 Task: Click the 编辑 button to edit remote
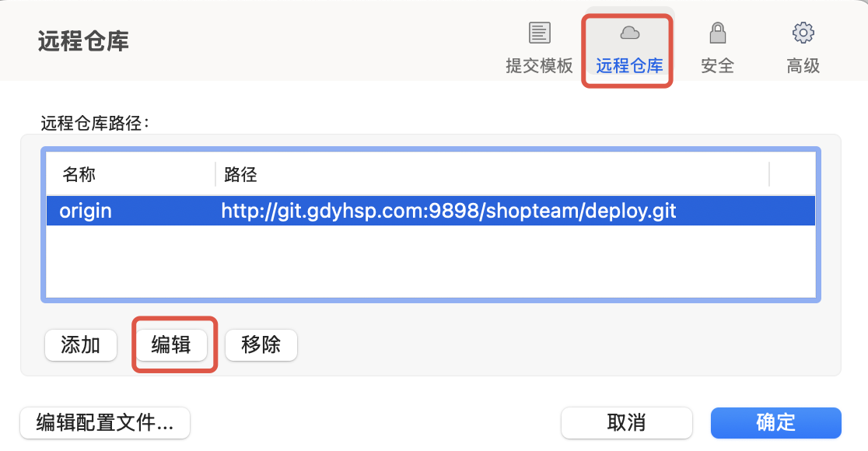point(171,345)
